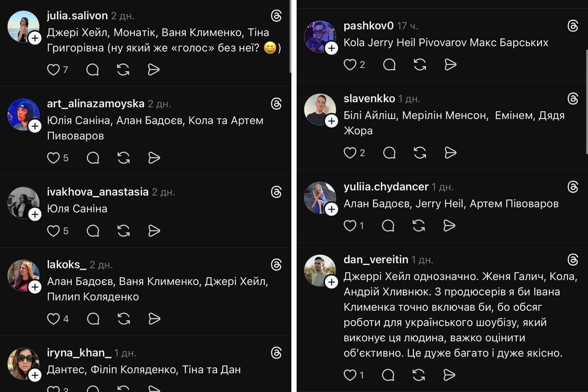588x392 pixels.
Task: Follow julia.salivon using the plus badge
Action: coord(35,37)
